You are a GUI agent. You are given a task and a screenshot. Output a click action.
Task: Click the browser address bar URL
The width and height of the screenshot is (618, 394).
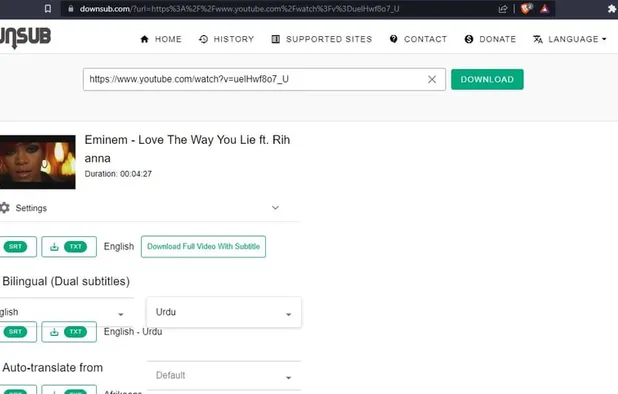(x=239, y=9)
